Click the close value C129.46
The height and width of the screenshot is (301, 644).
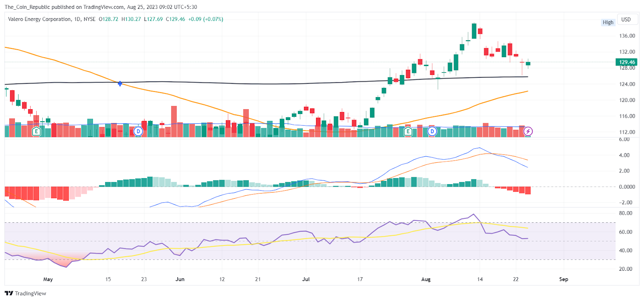click(x=175, y=19)
